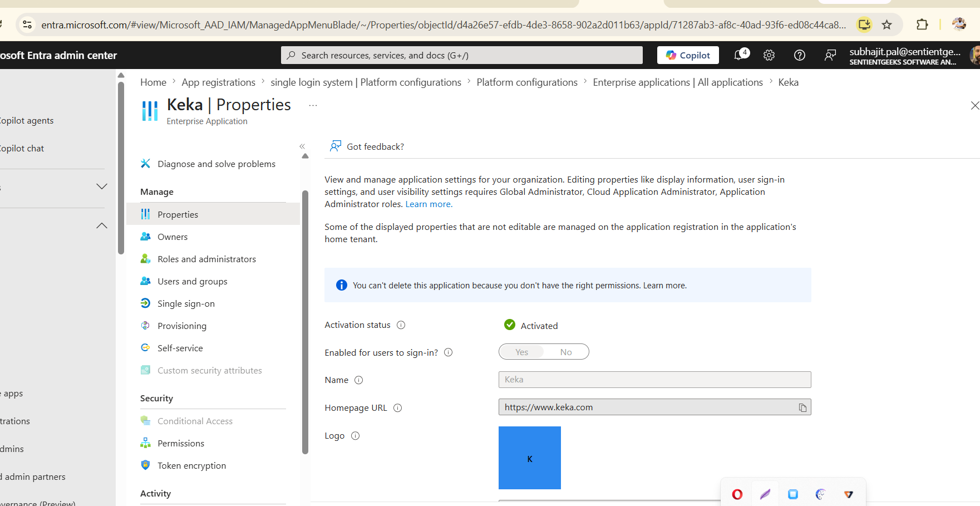Click the Feedback icon in the top bar
The image size is (980, 506).
click(830, 55)
